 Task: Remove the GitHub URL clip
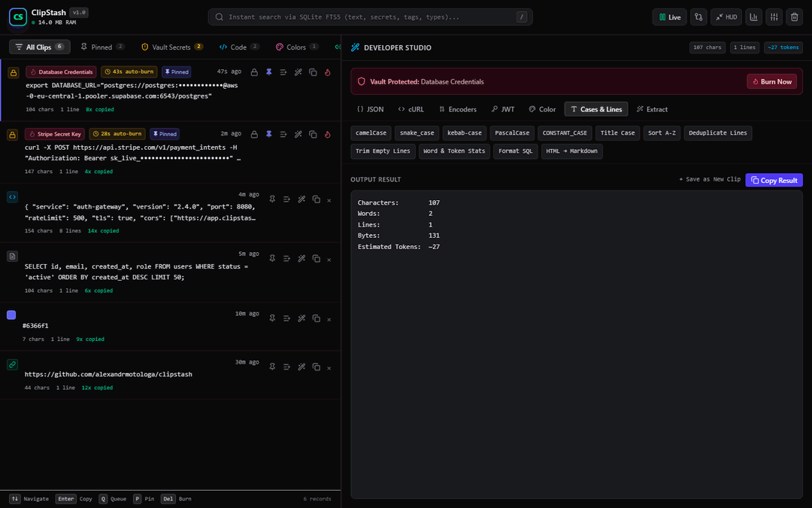[x=329, y=367]
